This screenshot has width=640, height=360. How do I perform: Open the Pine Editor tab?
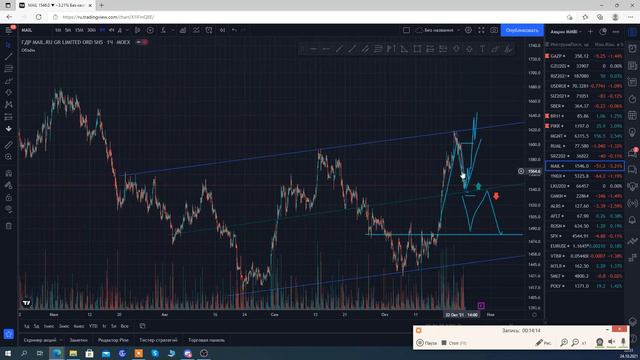[113, 340]
